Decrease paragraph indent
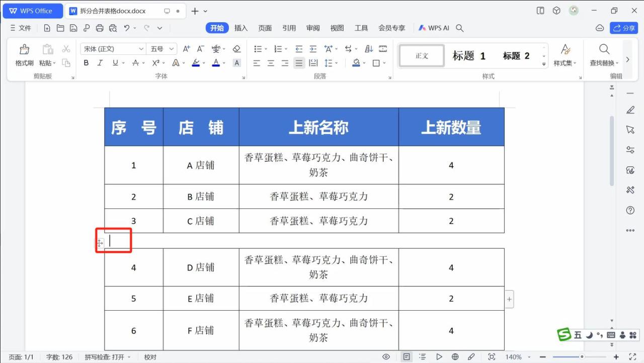This screenshot has width=644, height=363. [x=299, y=49]
